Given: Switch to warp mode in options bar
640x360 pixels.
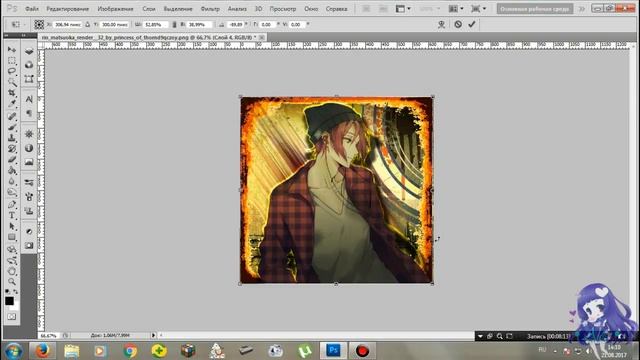Looking at the screenshot, I should coord(441,24).
